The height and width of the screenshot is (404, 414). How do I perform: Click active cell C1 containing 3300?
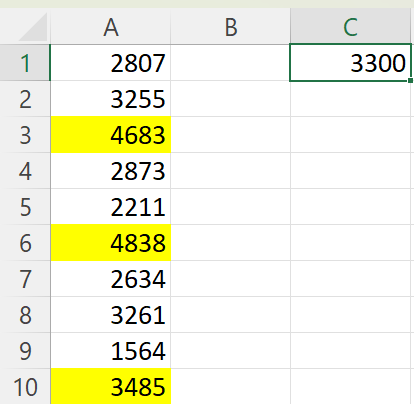pos(350,63)
